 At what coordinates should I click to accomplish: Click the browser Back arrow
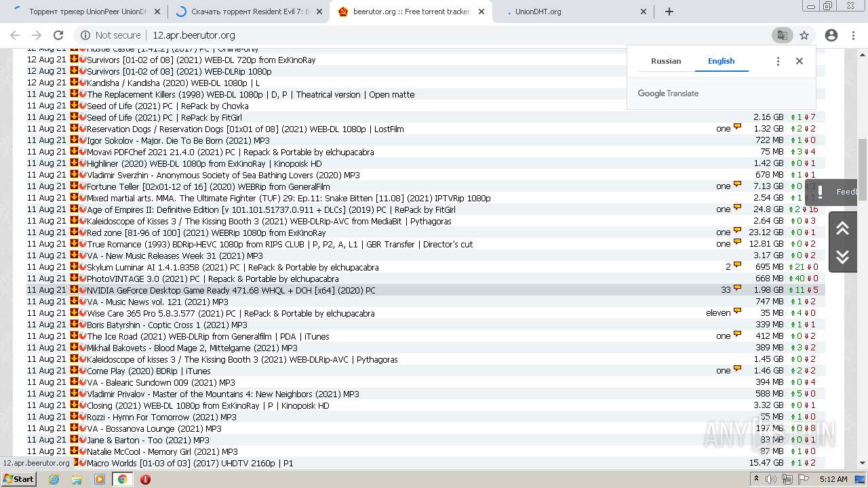click(x=15, y=35)
